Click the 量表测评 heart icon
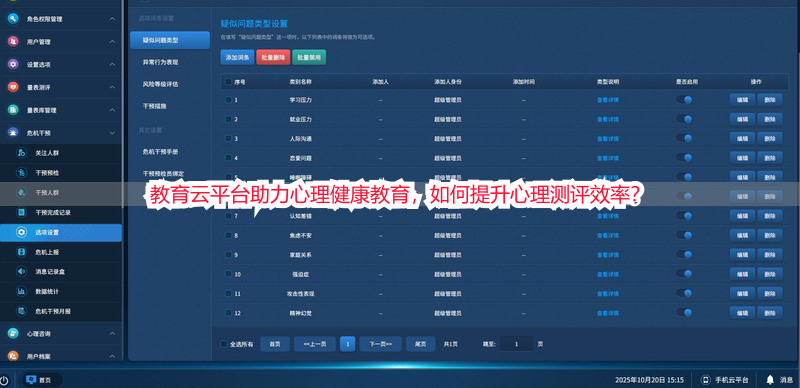 [x=13, y=87]
